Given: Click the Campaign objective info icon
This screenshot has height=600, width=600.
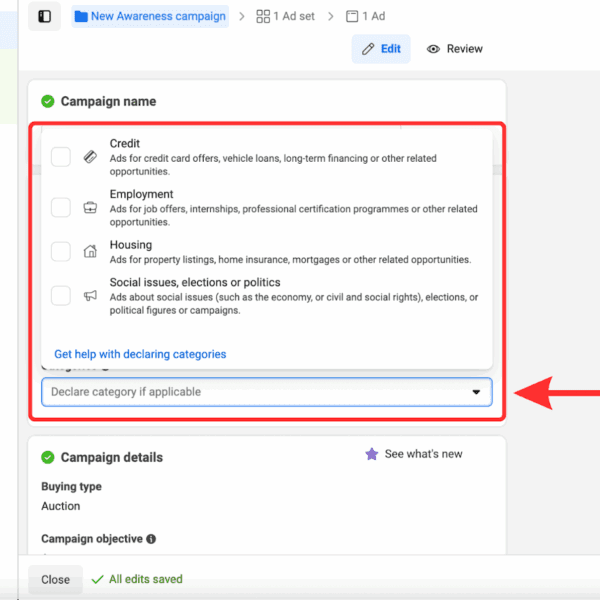Looking at the screenshot, I should point(151,539).
